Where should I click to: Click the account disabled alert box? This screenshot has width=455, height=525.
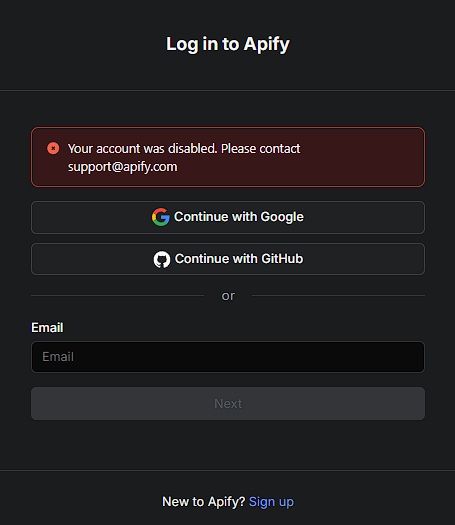[228, 157]
